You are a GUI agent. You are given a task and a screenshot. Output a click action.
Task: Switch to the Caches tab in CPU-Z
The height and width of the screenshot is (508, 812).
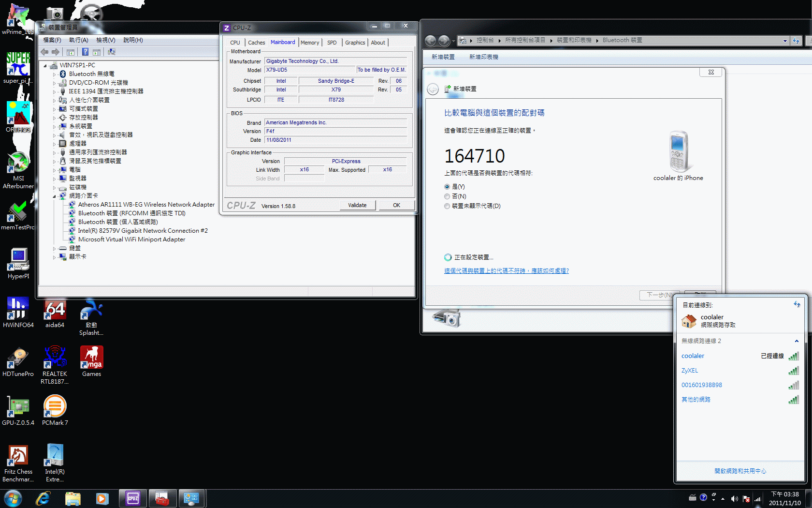click(256, 43)
